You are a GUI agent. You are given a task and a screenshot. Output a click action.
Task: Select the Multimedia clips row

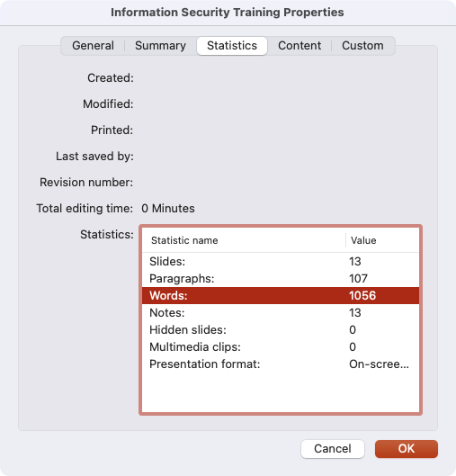281,346
